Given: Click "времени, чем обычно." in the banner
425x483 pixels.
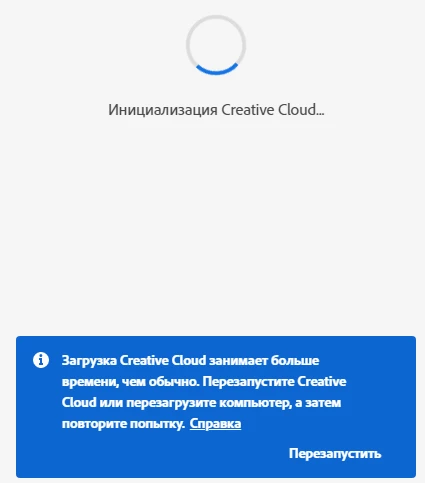Looking at the screenshot, I should (130, 381).
